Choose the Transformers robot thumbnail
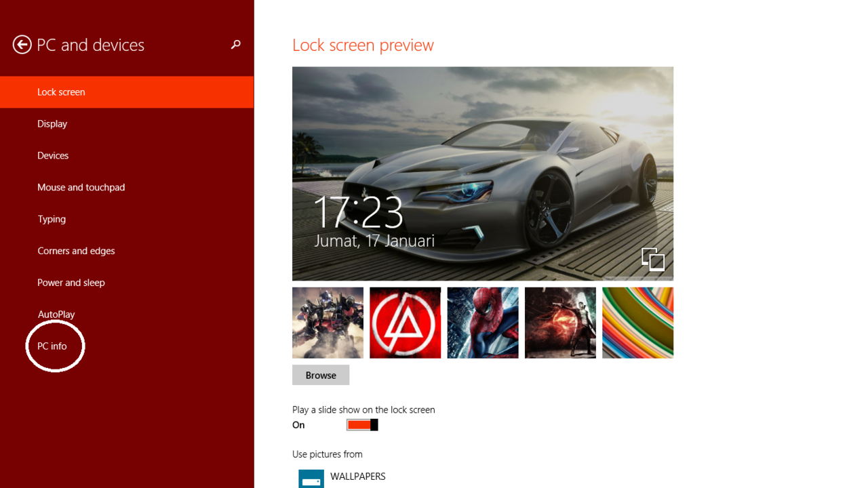 (x=328, y=323)
